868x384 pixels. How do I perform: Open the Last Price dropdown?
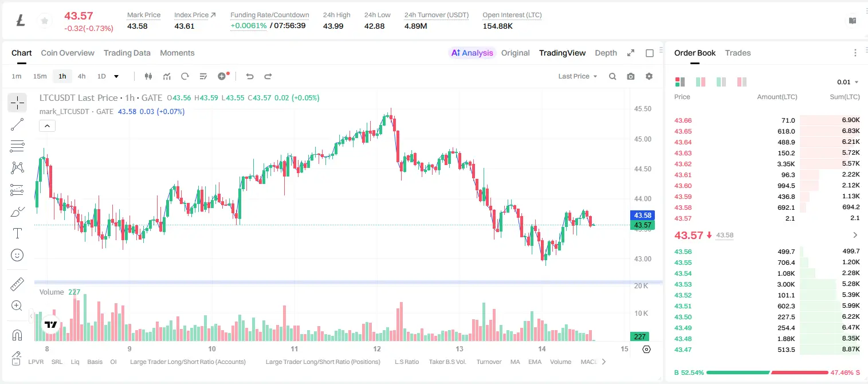pyautogui.click(x=578, y=76)
